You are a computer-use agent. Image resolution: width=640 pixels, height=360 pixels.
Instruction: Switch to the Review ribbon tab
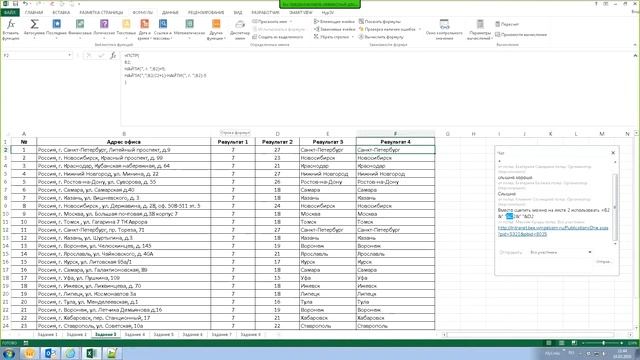pyautogui.click(x=206, y=12)
